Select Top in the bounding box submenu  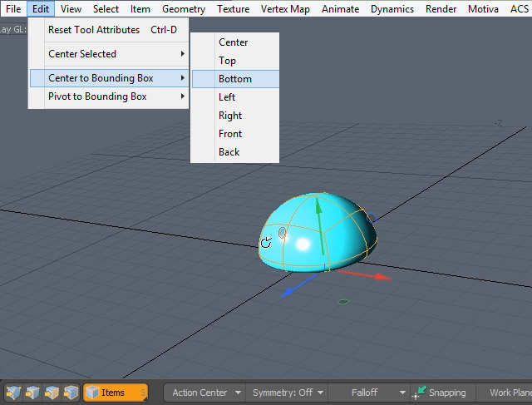click(235, 61)
